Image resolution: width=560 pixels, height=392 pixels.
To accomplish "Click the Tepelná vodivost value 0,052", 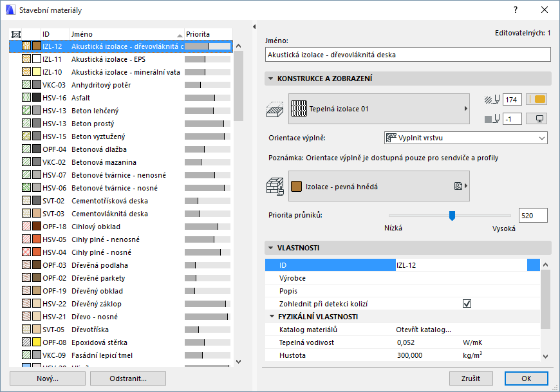I will click(x=406, y=342).
